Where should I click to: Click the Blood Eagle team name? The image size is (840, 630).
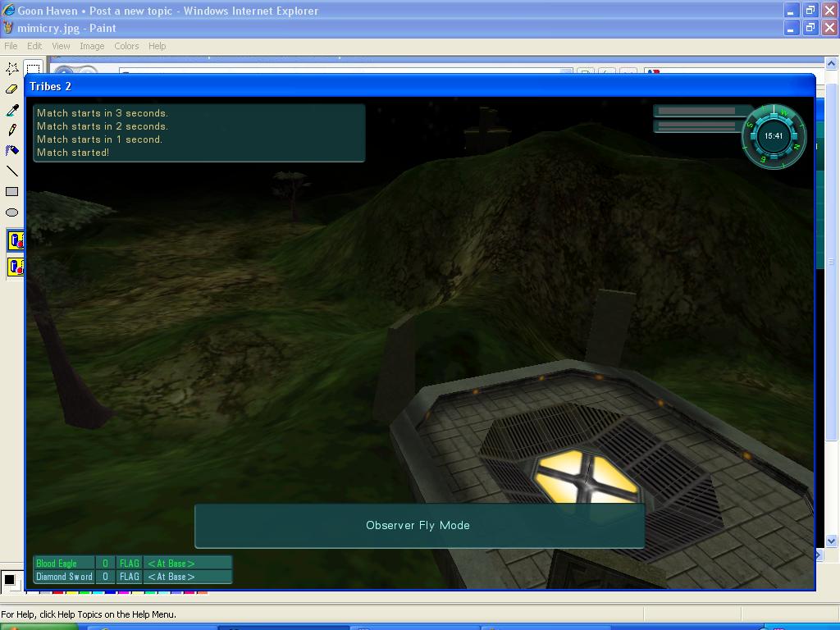57,564
